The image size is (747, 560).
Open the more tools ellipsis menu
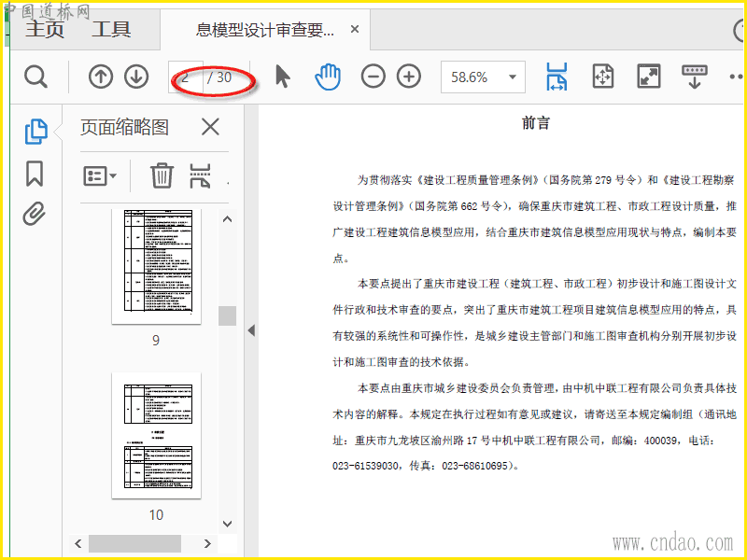[x=737, y=77]
